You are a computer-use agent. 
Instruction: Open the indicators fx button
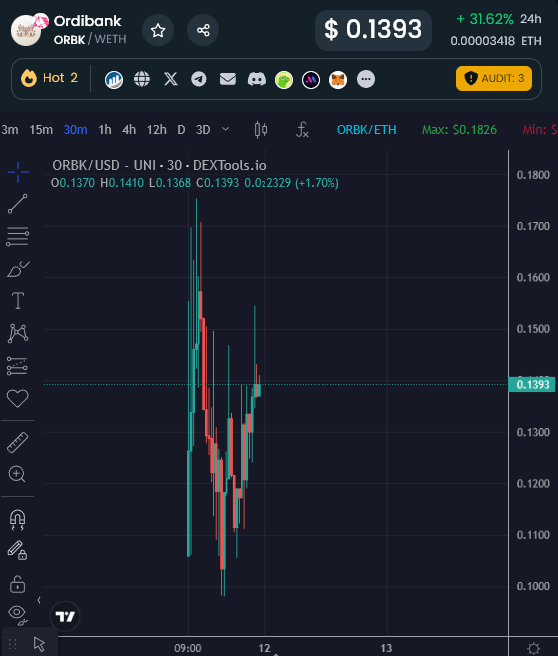(302, 130)
